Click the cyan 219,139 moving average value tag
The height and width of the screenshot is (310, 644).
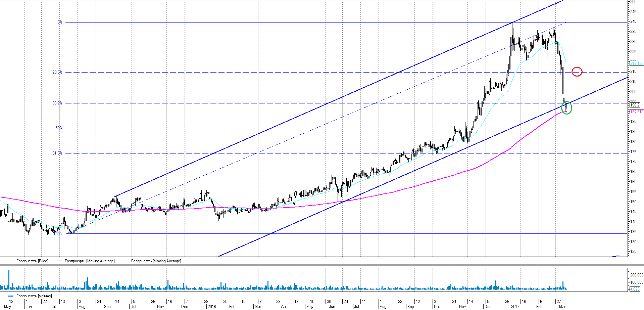pos(637,63)
